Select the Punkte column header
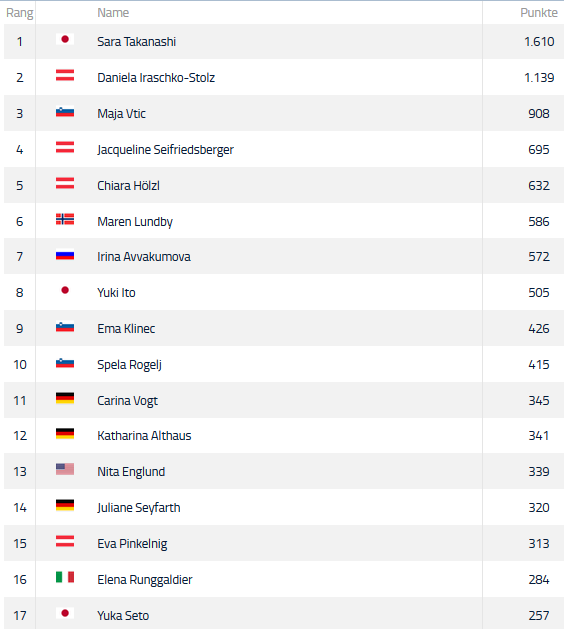Screen dimensions: 564x629 pyautogui.click(x=539, y=13)
